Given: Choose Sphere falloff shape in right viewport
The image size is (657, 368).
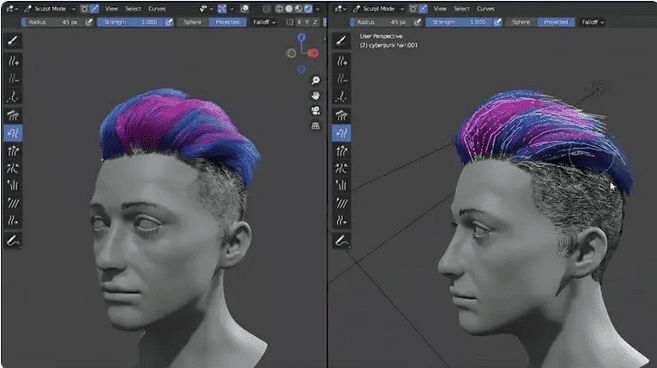Looking at the screenshot, I should 521,22.
